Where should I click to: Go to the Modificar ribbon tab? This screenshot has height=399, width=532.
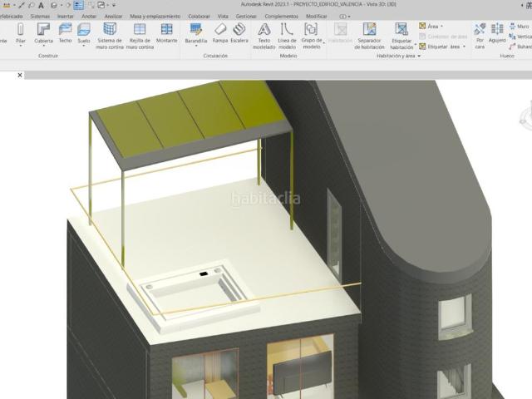point(316,16)
